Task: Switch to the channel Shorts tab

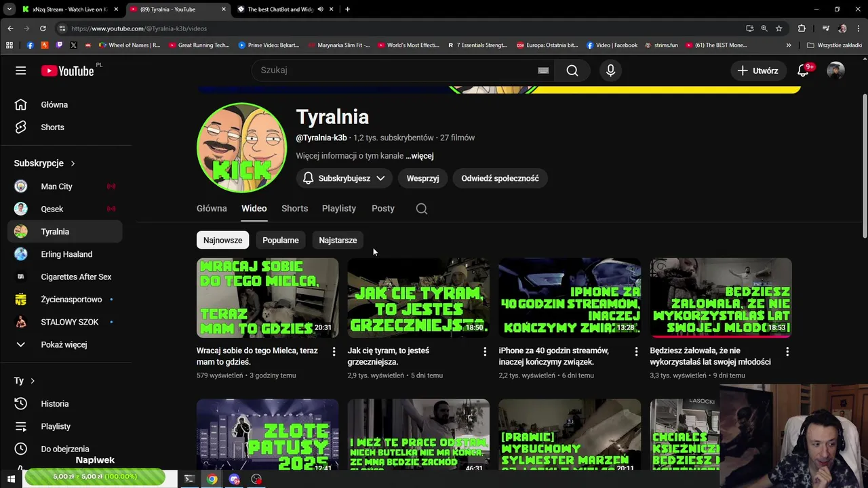Action: tap(294, 209)
